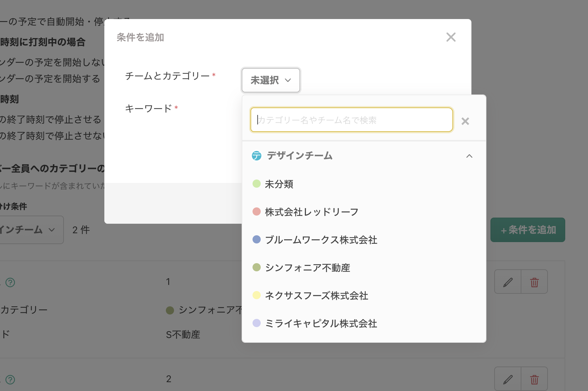This screenshot has width=588, height=391.
Task: Click the help question icon beside rule 2
Action: click(x=10, y=380)
